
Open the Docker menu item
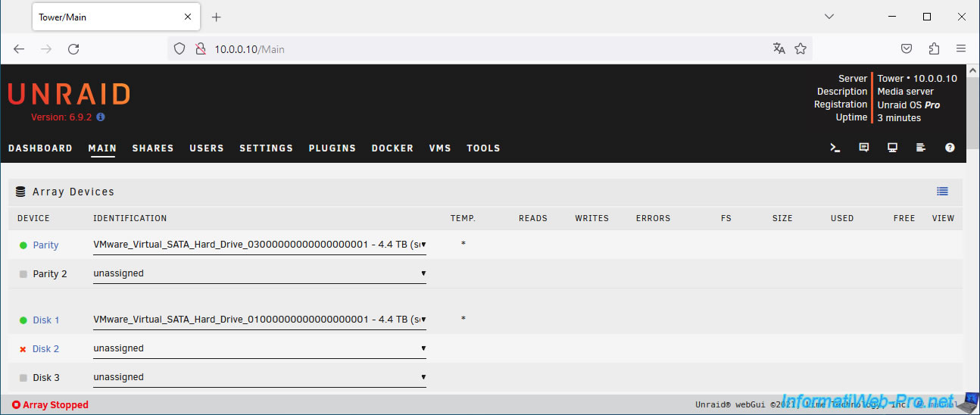click(392, 148)
